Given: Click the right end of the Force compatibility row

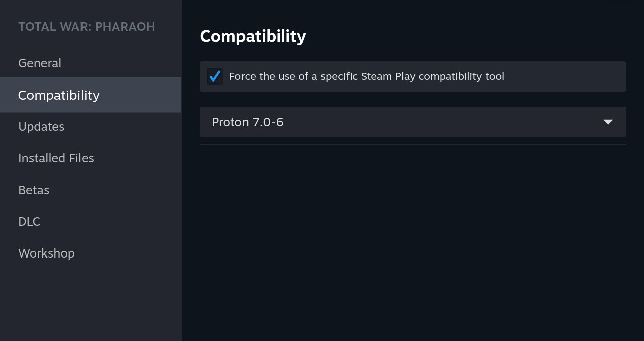Looking at the screenshot, I should coord(604,76).
